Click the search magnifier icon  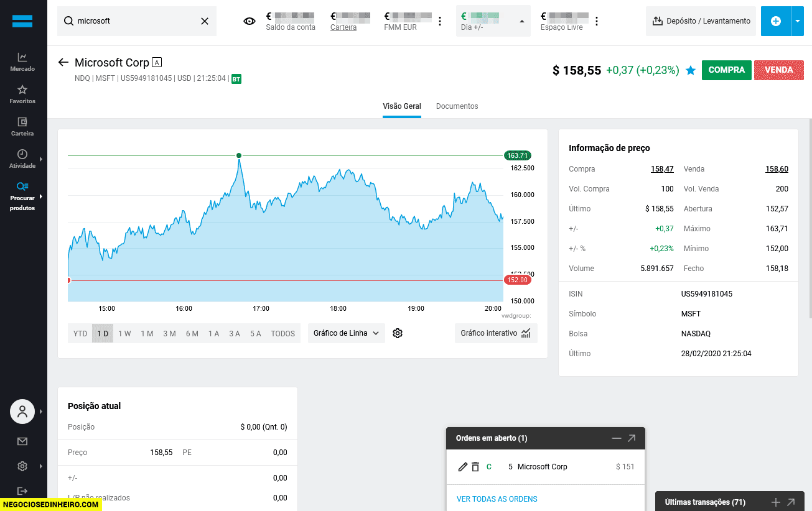(69, 21)
